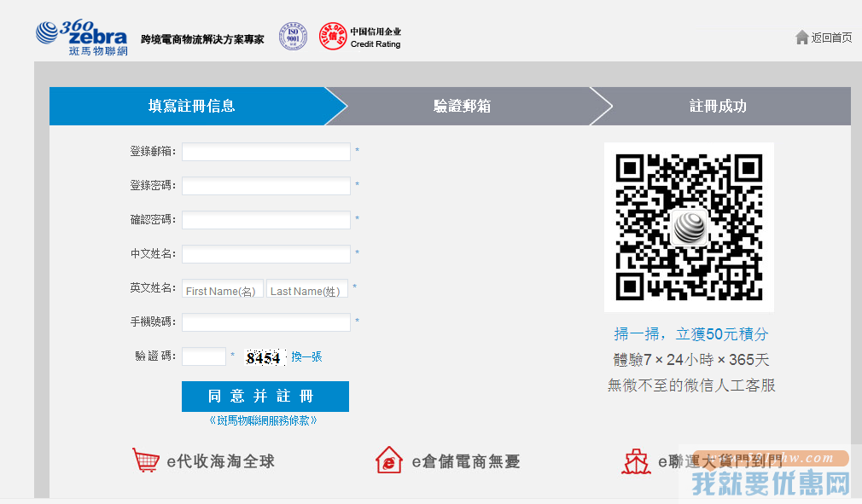Viewport: 862px width, 504px height.
Task: Click the text e代收海淘全球
Action: 220,461
